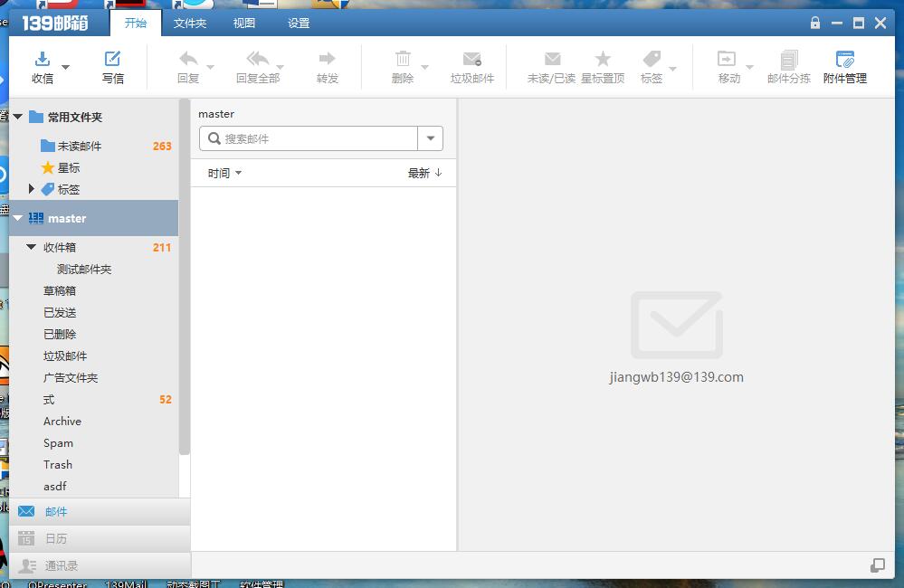Switch to the 文件夹 tab
904x588 pixels.
coord(190,23)
